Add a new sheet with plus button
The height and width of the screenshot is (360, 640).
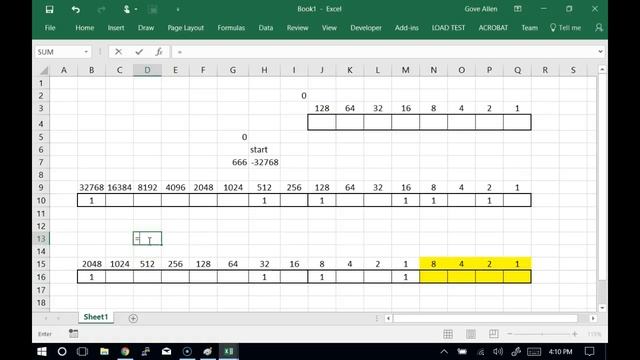point(133,318)
